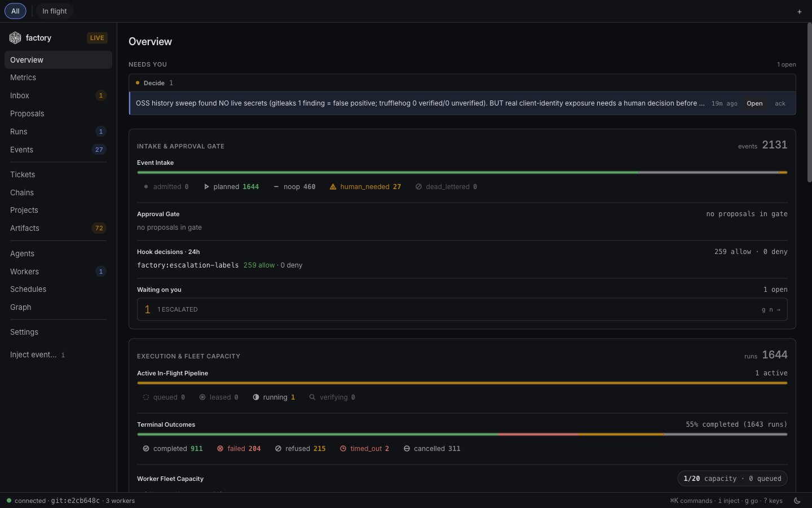Click the Terminal Outcomes progress bar
Image resolution: width=812 pixels, height=508 pixels.
tap(462, 434)
